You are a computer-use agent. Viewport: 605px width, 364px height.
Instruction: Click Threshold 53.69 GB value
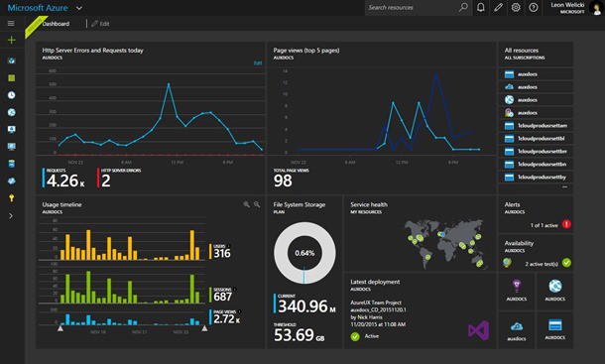click(299, 332)
